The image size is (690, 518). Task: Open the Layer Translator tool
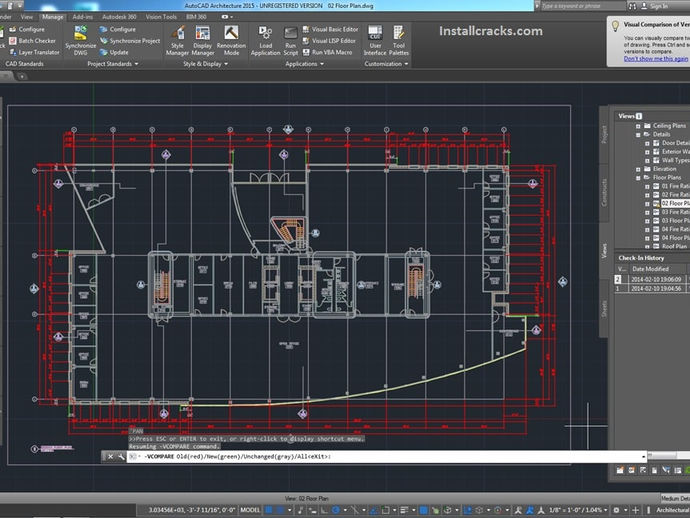[34, 52]
